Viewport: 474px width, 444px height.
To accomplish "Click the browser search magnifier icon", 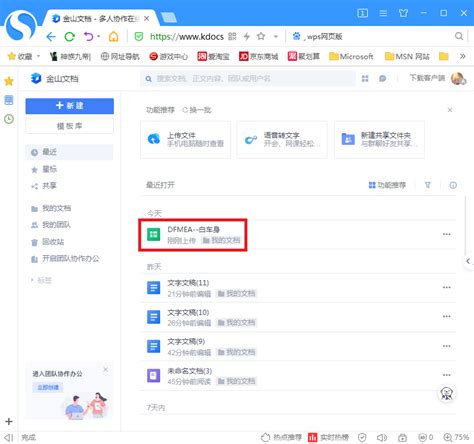I will point(459,36).
